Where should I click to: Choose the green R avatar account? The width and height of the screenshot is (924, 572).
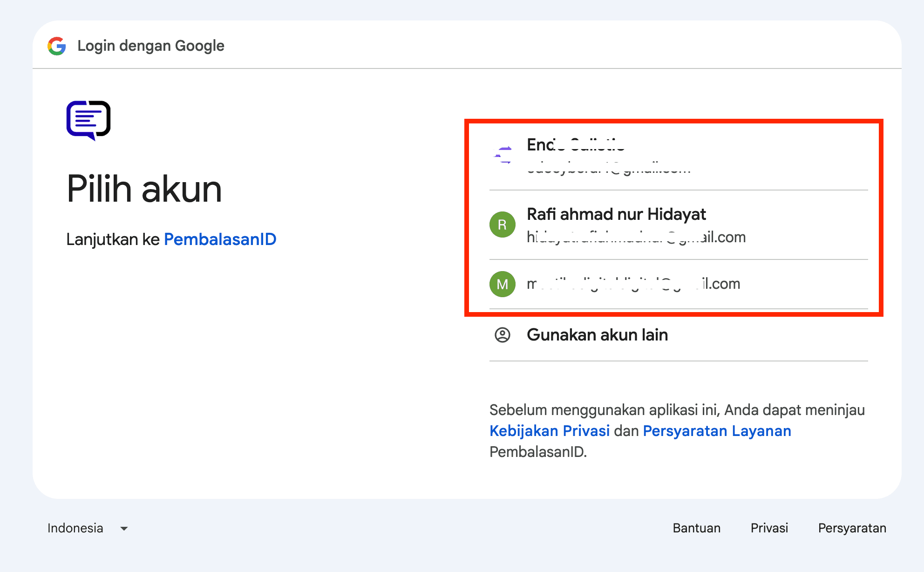(x=503, y=225)
